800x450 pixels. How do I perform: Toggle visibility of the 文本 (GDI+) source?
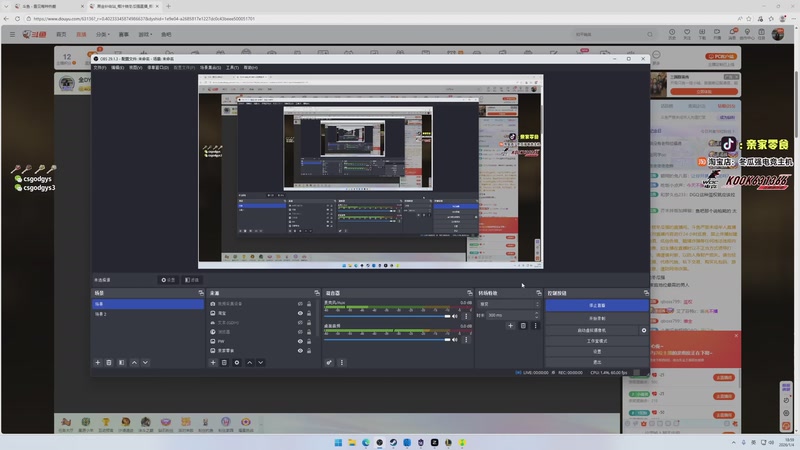click(x=300, y=322)
